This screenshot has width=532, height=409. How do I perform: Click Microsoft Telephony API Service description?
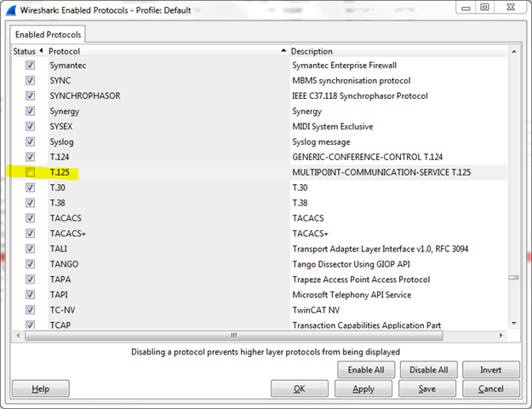(x=352, y=295)
